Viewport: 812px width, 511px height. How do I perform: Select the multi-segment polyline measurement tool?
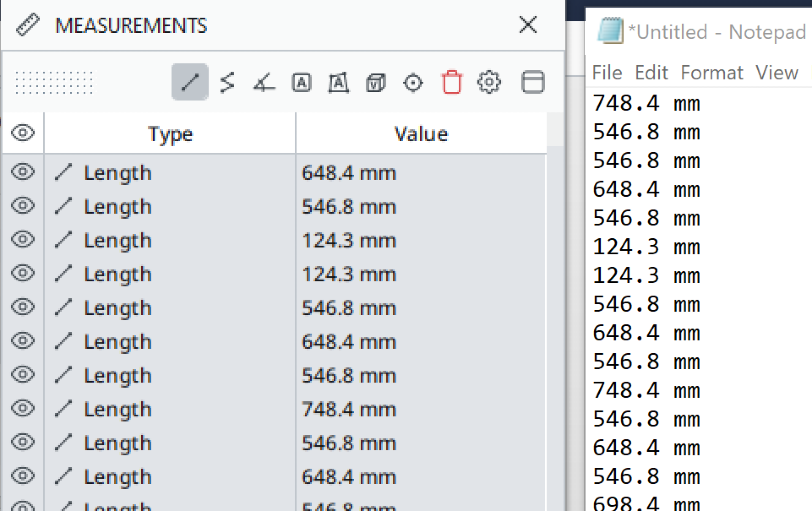click(227, 82)
